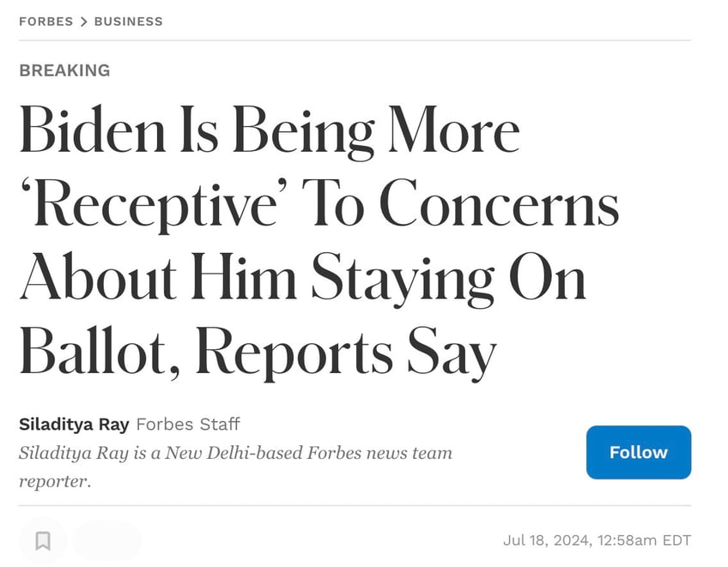The width and height of the screenshot is (728, 567).
Task: Click the BREAKING label above the headline
Action: pos(64,70)
